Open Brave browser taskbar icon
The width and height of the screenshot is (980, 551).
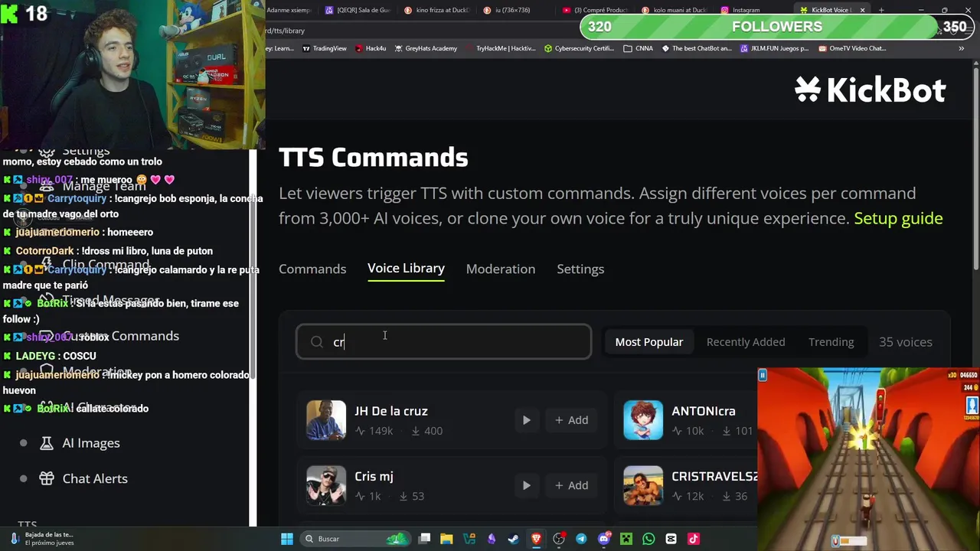click(x=536, y=539)
